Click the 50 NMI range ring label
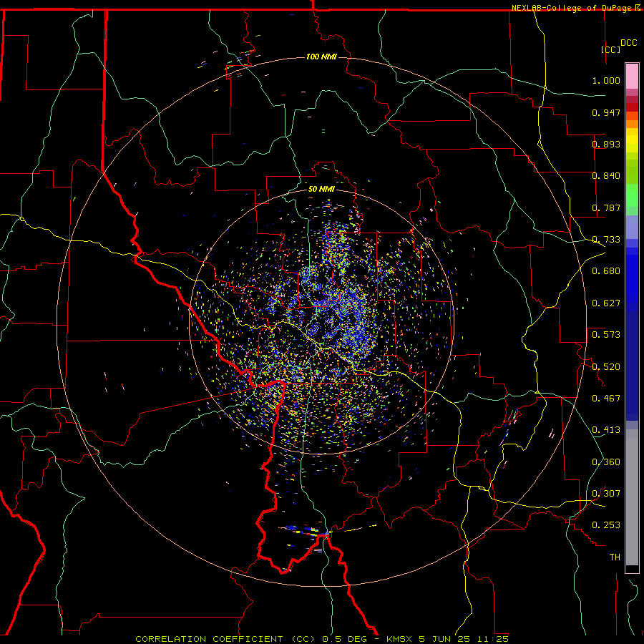The height and width of the screenshot is (644, 644). tap(321, 190)
